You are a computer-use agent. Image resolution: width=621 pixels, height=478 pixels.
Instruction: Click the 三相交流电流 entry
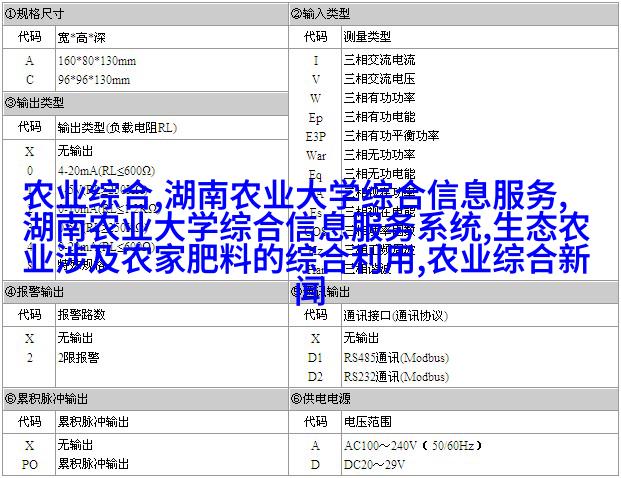[379, 60]
